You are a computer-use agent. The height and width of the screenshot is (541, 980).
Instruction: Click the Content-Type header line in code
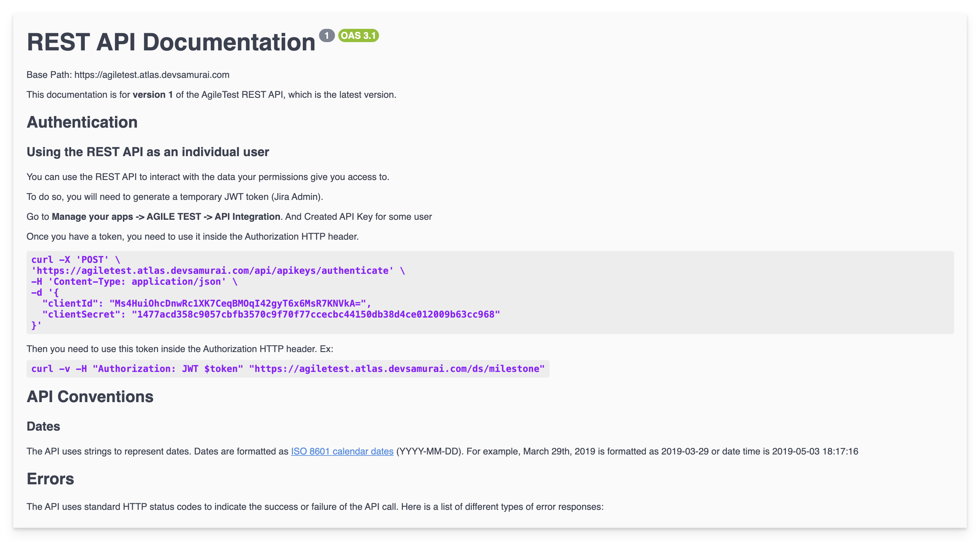tap(134, 282)
